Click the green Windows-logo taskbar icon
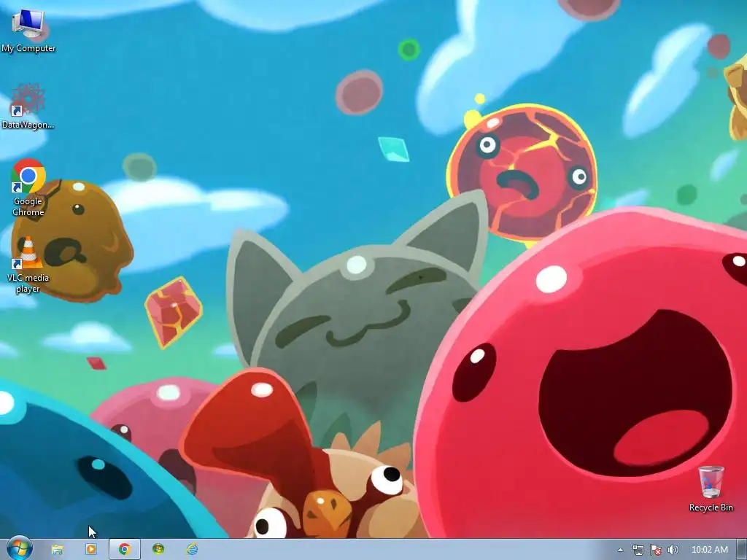 tap(158, 550)
